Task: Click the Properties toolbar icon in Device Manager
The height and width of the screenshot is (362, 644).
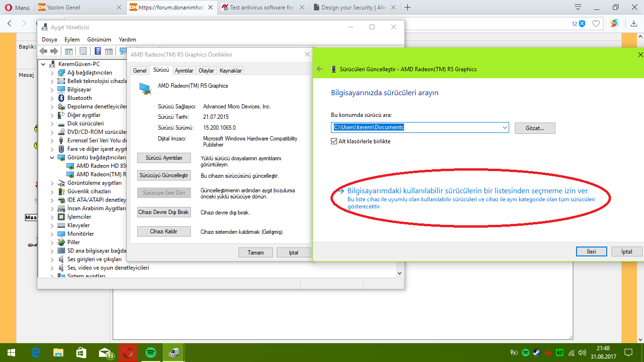Action: click(x=83, y=51)
